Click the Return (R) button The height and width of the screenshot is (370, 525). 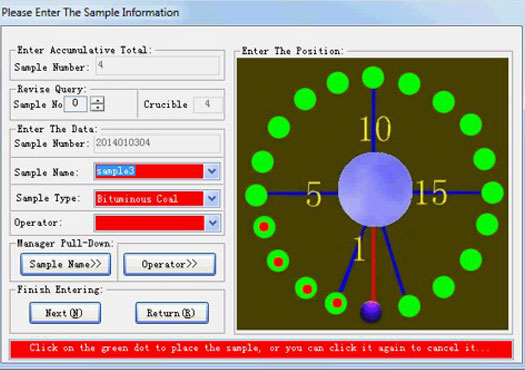172,313
